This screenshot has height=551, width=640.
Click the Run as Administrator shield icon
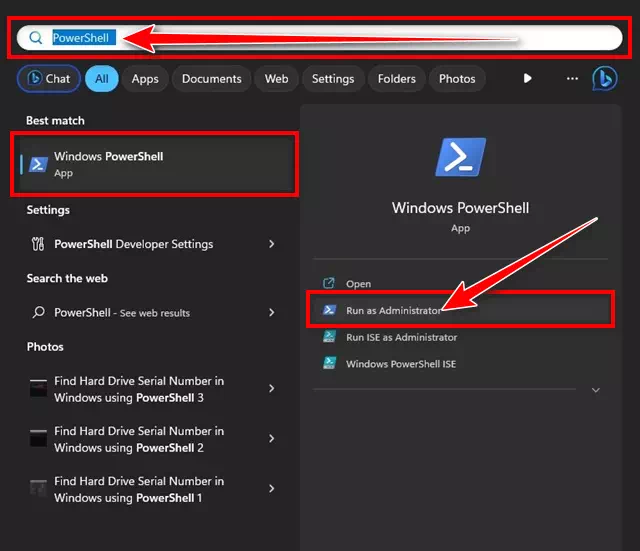click(329, 310)
